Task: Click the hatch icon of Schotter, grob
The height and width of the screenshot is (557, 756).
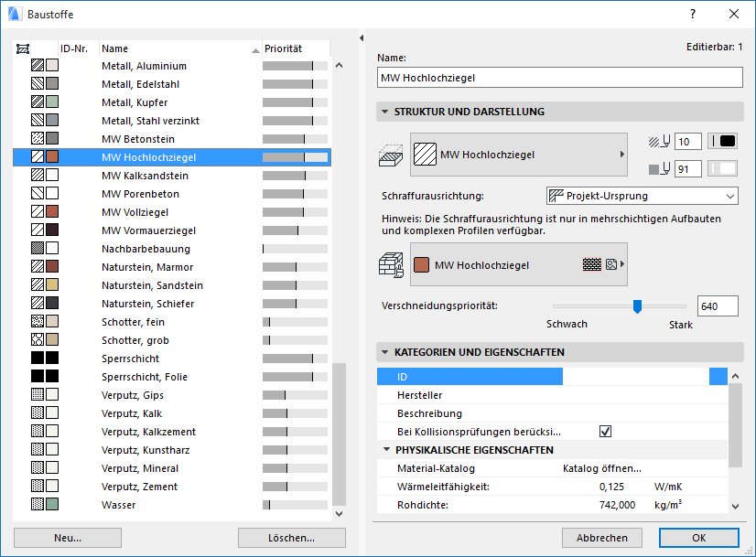Action: click(38, 339)
